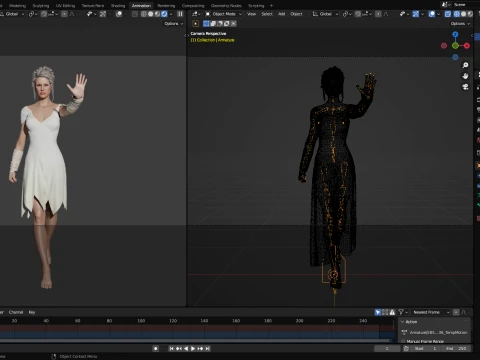The width and height of the screenshot is (480, 360).
Task: Toggle gizmos in Camera Perspective viewport
Action: click(x=416, y=14)
